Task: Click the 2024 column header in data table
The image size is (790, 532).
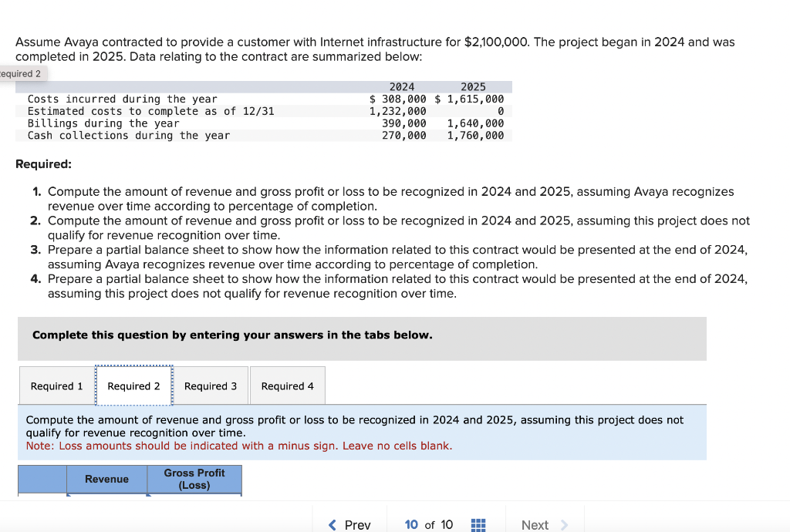Action: point(401,86)
